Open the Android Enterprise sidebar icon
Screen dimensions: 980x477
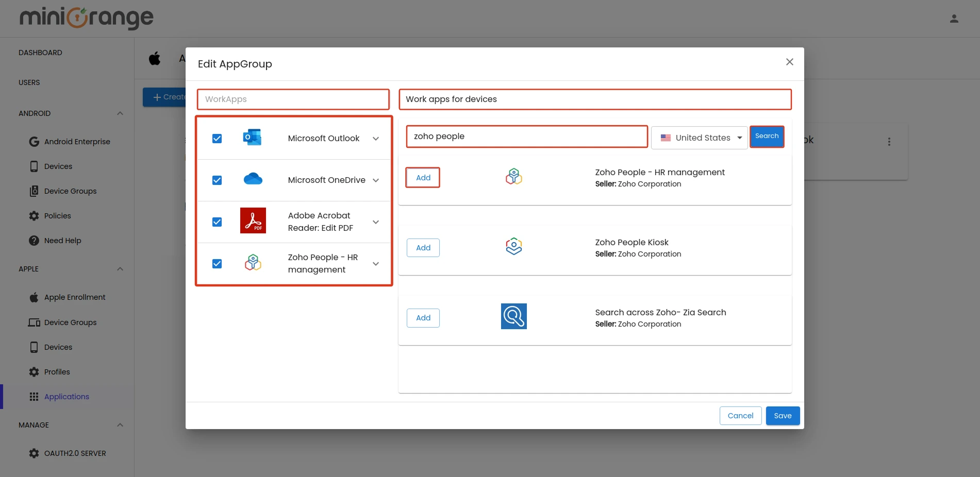point(34,141)
